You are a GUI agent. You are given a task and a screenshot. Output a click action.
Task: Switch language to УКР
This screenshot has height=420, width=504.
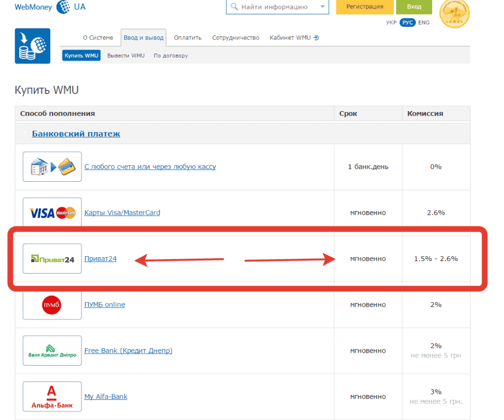(391, 23)
